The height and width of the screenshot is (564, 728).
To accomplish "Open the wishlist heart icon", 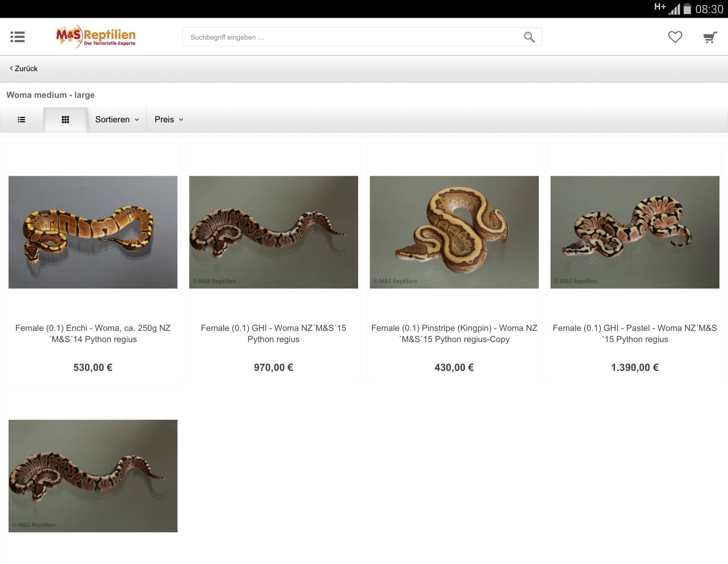I will (675, 37).
